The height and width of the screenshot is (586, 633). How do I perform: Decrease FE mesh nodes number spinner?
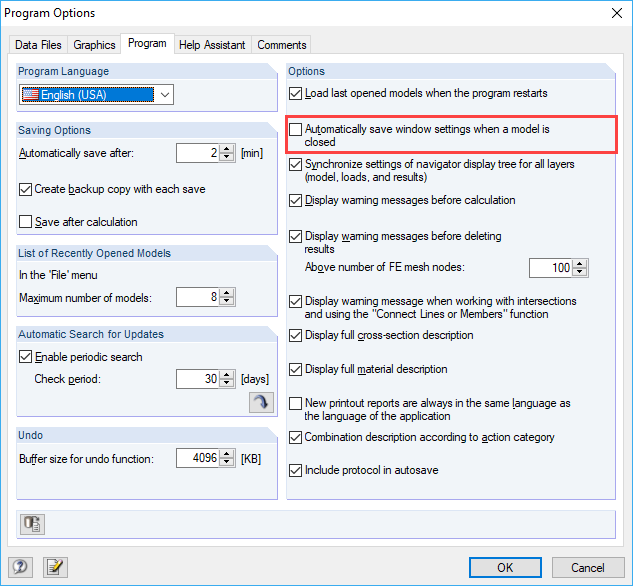[x=580, y=272]
